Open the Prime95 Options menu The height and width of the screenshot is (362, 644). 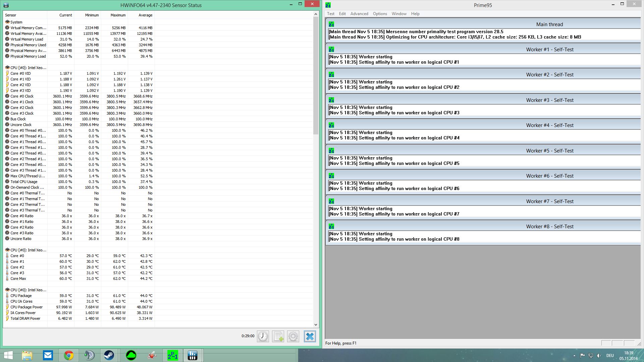point(380,14)
